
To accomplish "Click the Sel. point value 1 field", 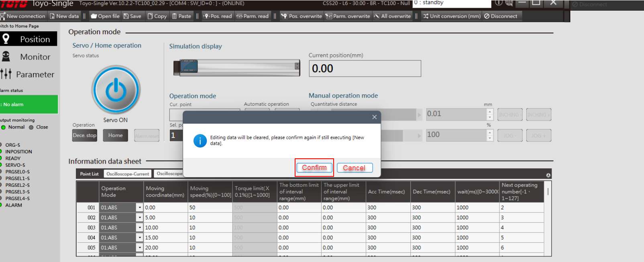I will click(177, 135).
